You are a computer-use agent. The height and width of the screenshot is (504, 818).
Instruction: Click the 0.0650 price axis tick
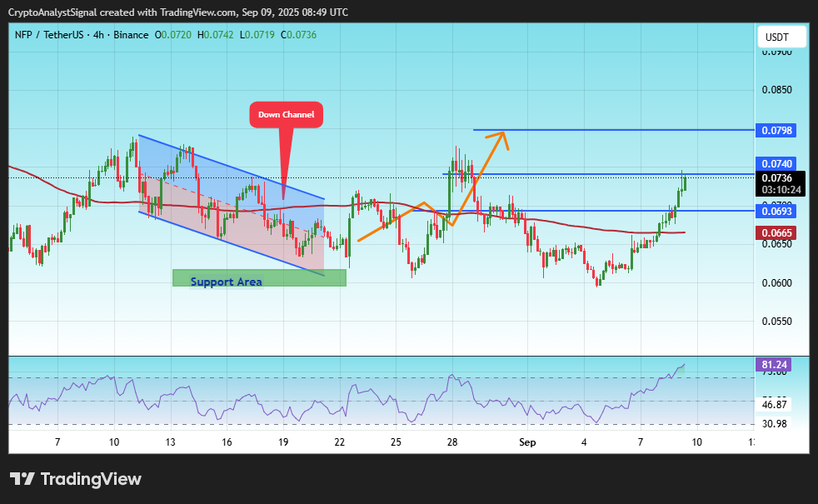click(x=776, y=244)
